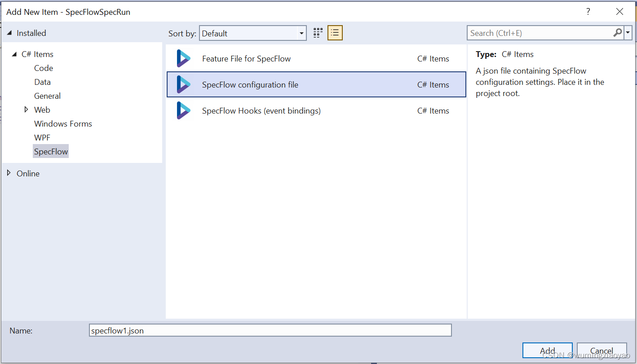Screen dimensions: 637x364
Task: Collapse the Installed section
Action: click(x=9, y=33)
